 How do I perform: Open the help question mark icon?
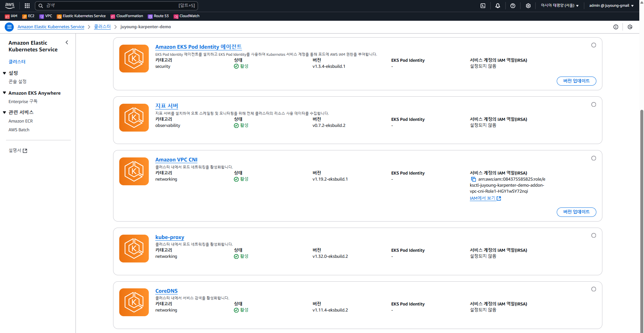(513, 6)
